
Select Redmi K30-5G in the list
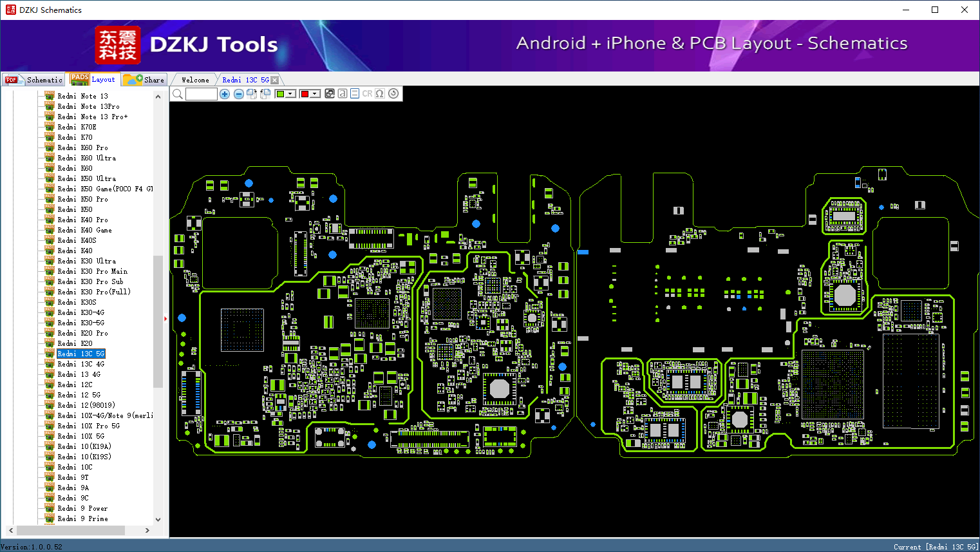coord(80,323)
